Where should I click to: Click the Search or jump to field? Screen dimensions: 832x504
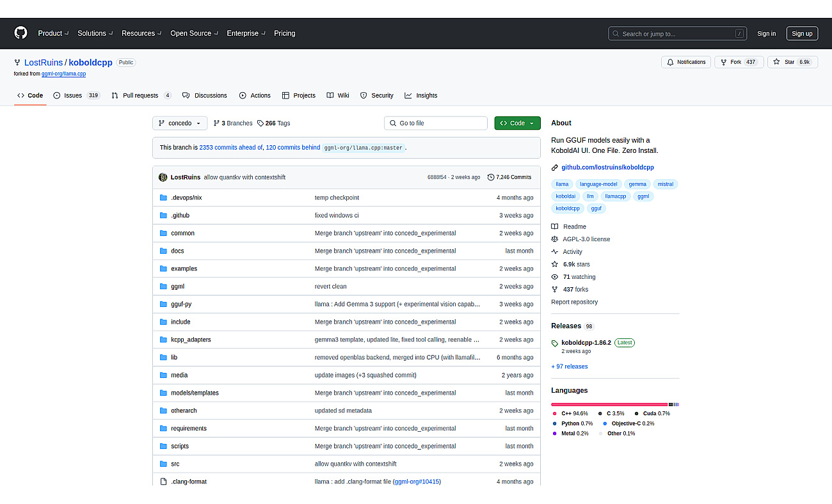(x=678, y=34)
